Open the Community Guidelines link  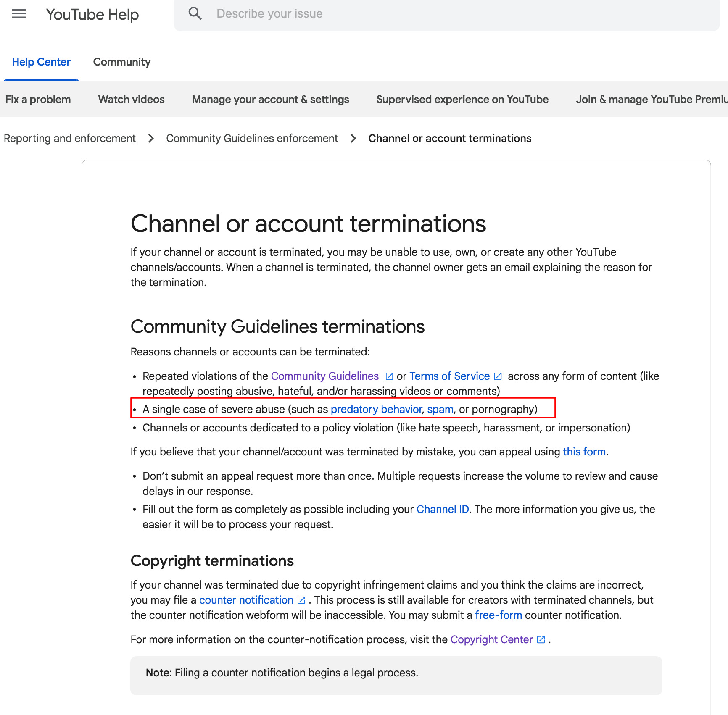click(x=325, y=376)
